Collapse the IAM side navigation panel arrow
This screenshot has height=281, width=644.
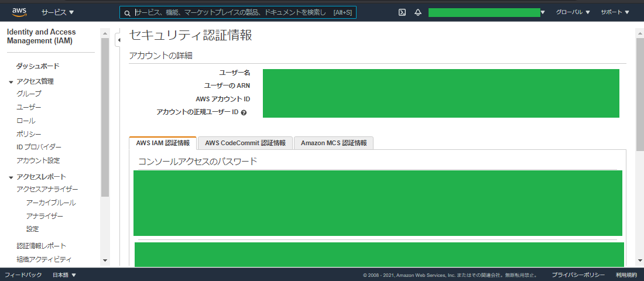click(x=118, y=40)
